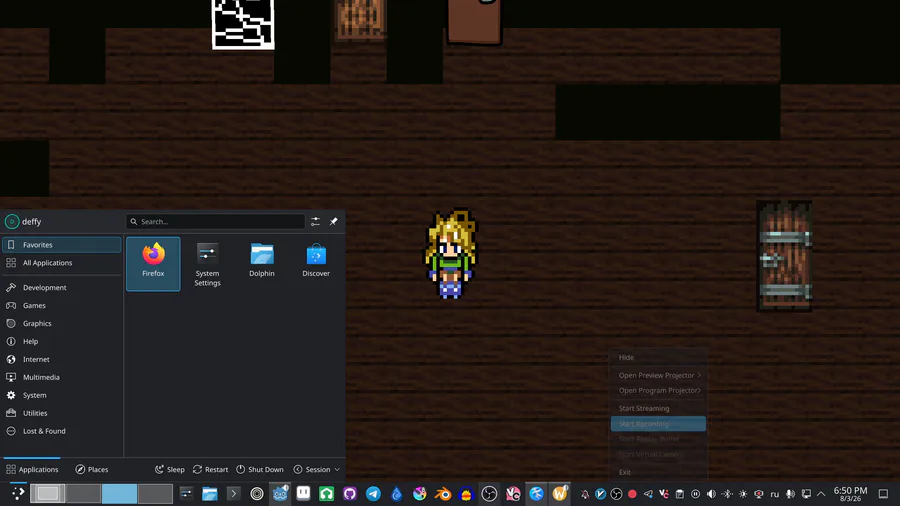The image size is (900, 506).
Task: Choose Exit in the OBS tray menu
Action: tap(658, 472)
